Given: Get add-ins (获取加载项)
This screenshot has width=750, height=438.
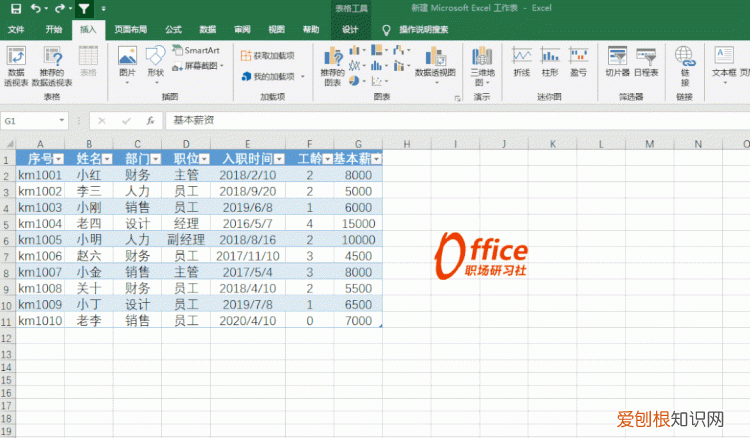Looking at the screenshot, I should (x=267, y=55).
